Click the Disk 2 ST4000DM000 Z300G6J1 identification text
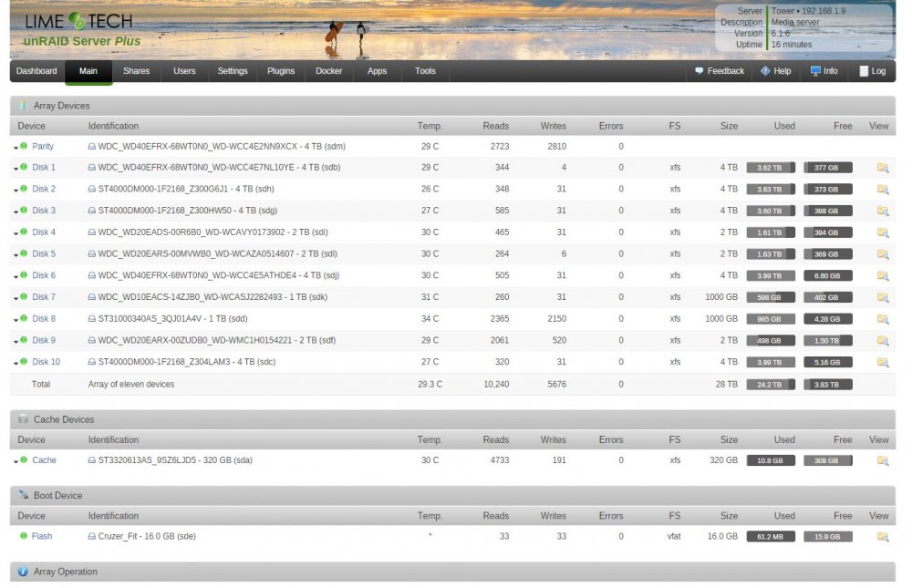912x588 pixels. 185,189
